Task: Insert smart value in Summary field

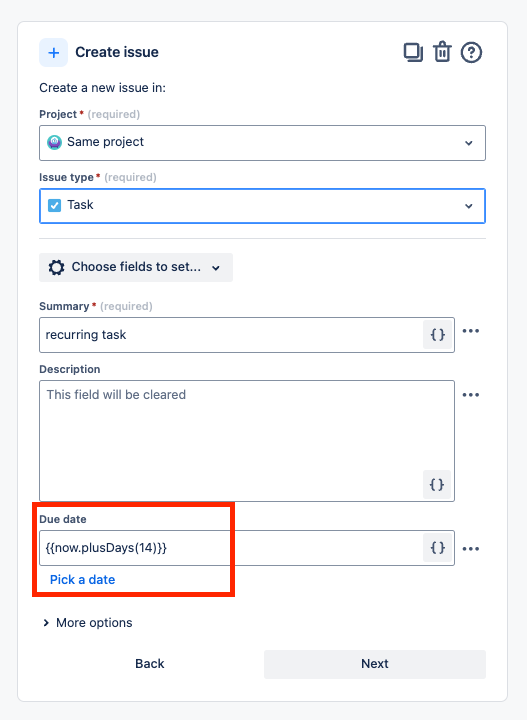Action: click(x=437, y=335)
